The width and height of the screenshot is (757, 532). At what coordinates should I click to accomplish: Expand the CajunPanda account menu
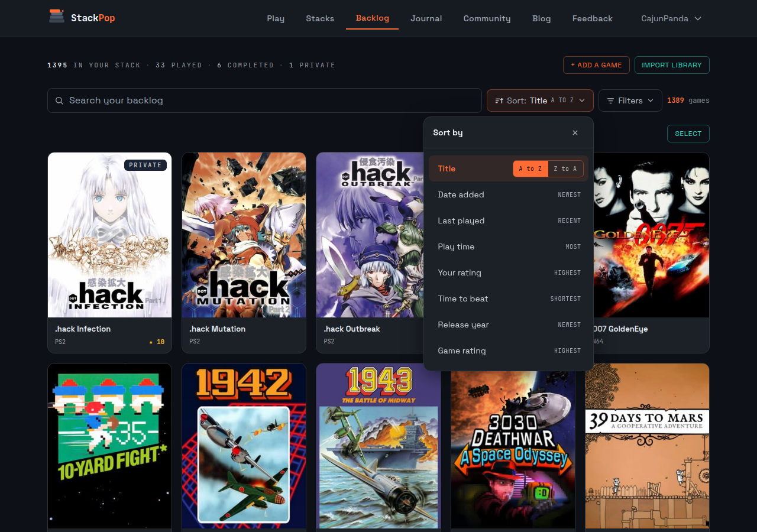click(x=671, y=18)
